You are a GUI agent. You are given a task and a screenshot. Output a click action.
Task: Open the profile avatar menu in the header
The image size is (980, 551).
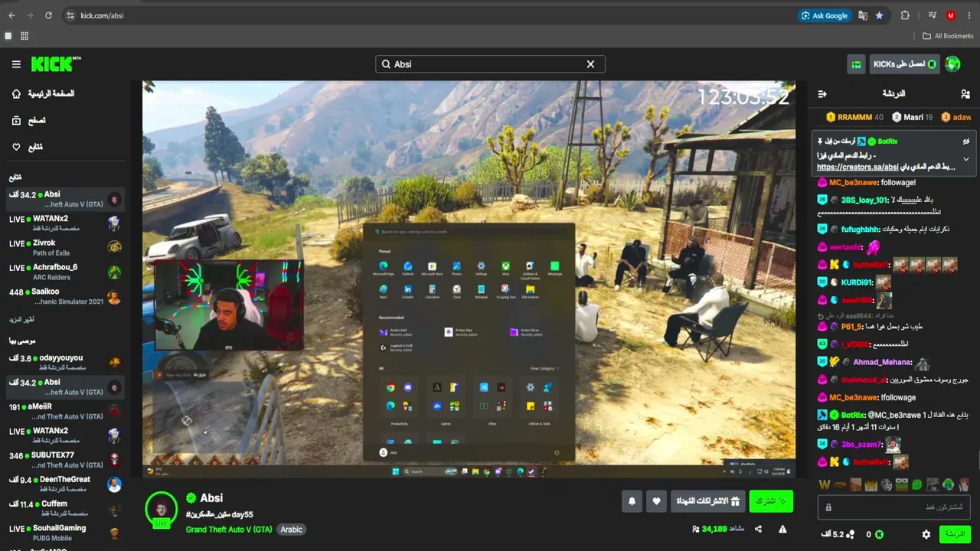click(x=952, y=64)
